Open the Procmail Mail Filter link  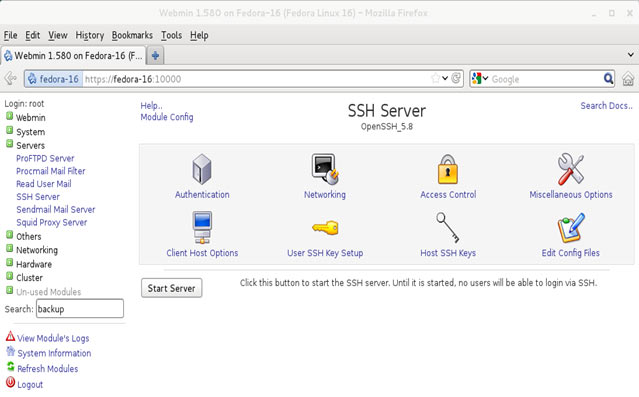pos(51,171)
